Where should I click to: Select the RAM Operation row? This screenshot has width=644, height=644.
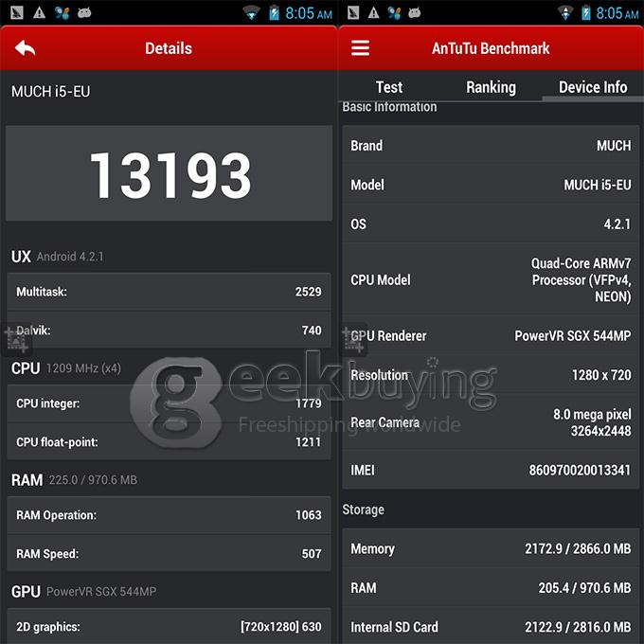(x=169, y=515)
